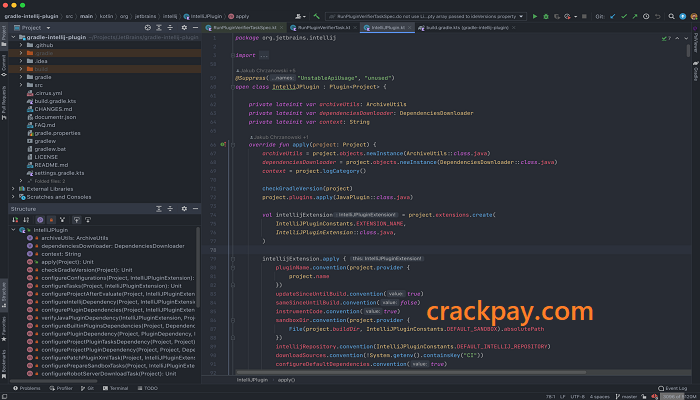Hide the Project panel with minus icon

click(x=195, y=28)
